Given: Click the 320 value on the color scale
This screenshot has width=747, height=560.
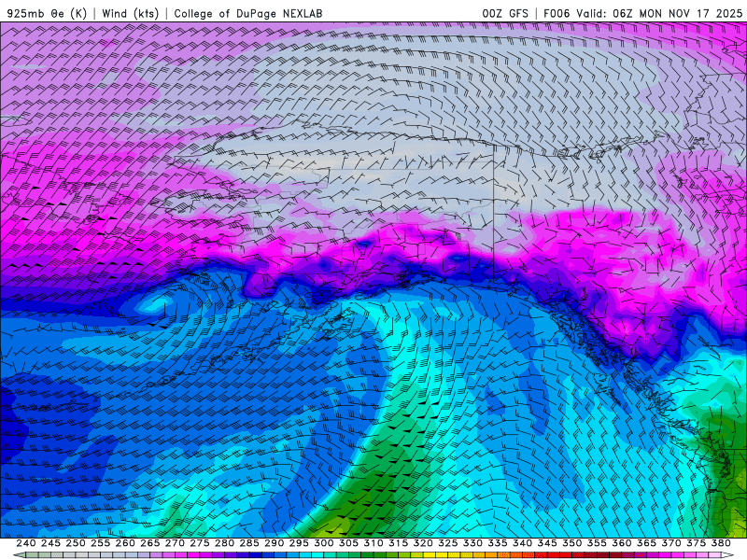Looking at the screenshot, I should 423,543.
